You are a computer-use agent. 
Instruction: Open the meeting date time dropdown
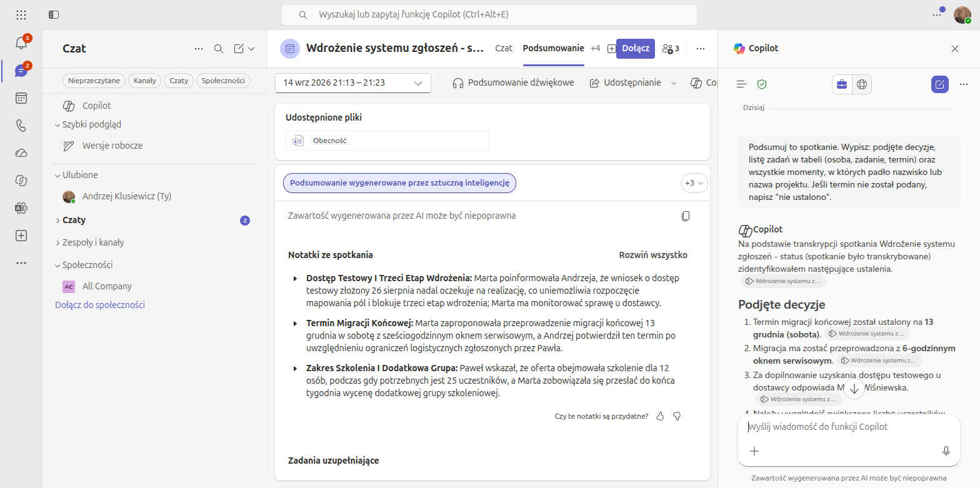tap(353, 83)
